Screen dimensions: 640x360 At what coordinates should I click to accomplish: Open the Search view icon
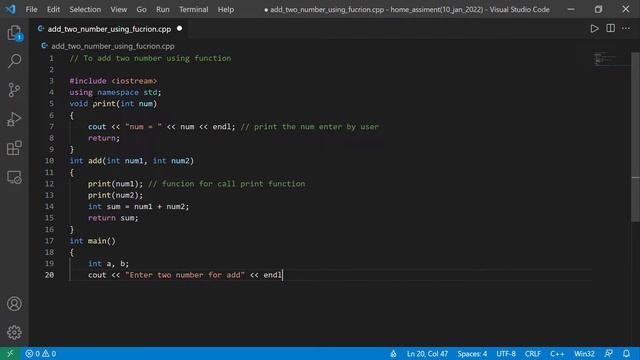pyautogui.click(x=14, y=61)
